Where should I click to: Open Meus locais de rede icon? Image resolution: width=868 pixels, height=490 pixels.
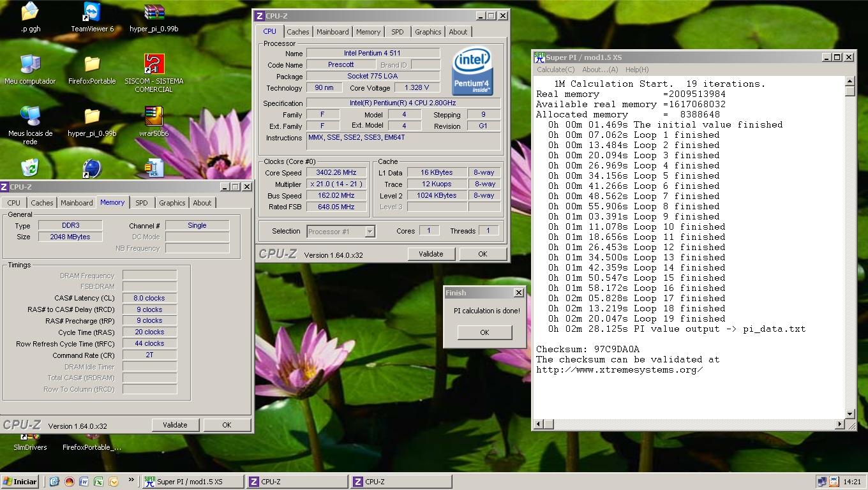[30, 116]
